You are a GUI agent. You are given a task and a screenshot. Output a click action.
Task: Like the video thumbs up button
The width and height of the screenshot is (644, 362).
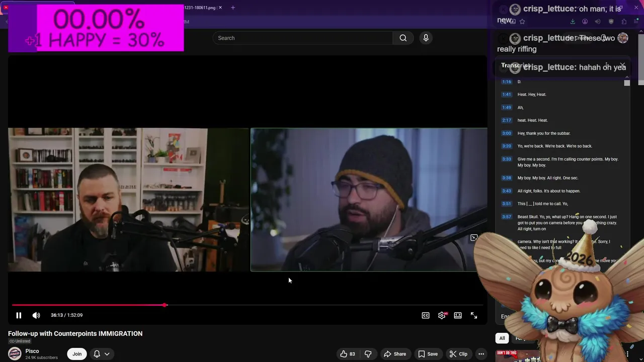(x=348, y=354)
